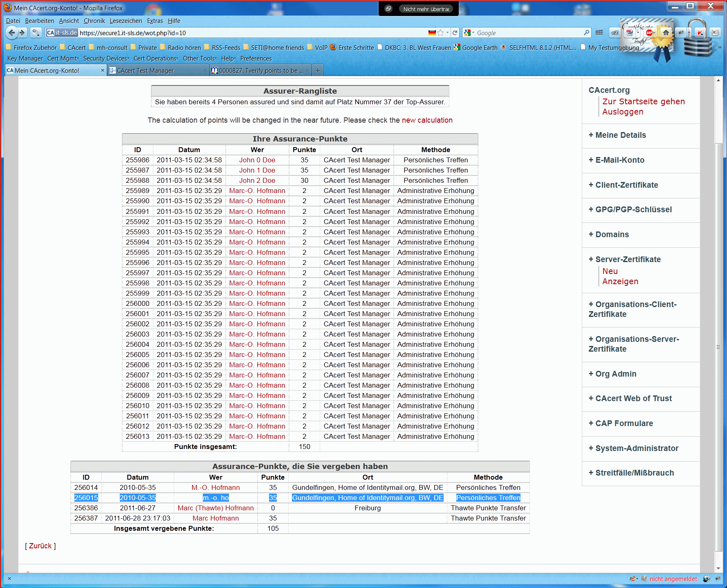
Task: Open the Cert Mgmt dropdown menu
Action: [63, 58]
